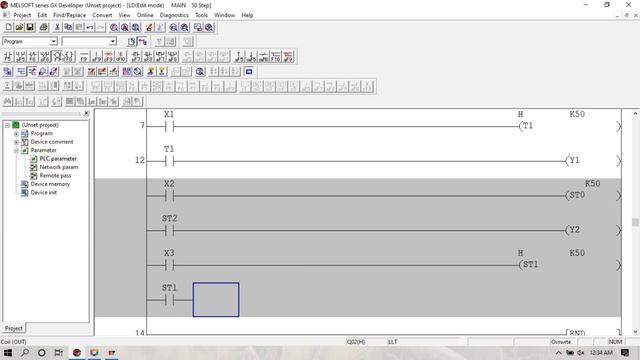Open the Program type dropdown
The width and height of the screenshot is (640, 360).
click(53, 42)
